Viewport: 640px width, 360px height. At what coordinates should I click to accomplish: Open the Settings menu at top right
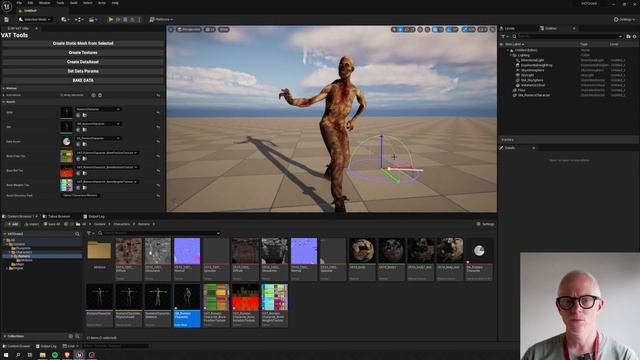[624, 19]
